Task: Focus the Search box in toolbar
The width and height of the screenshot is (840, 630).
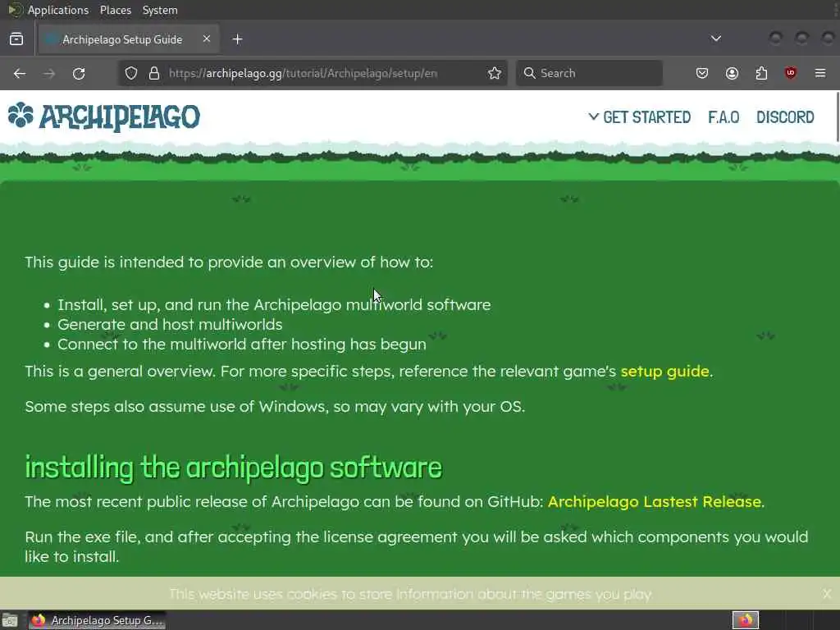Action: [589, 73]
